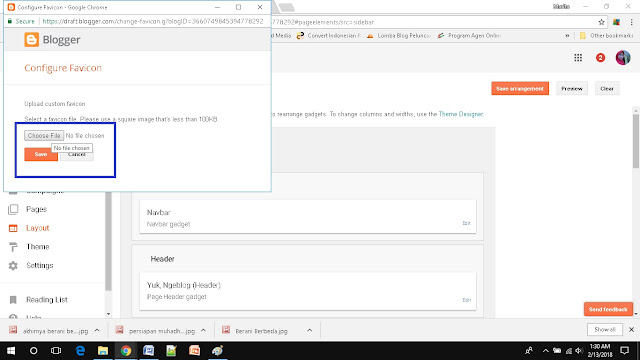Image resolution: width=640 pixels, height=360 pixels.
Task: Open the Windows Start menu
Action: click(x=11, y=351)
